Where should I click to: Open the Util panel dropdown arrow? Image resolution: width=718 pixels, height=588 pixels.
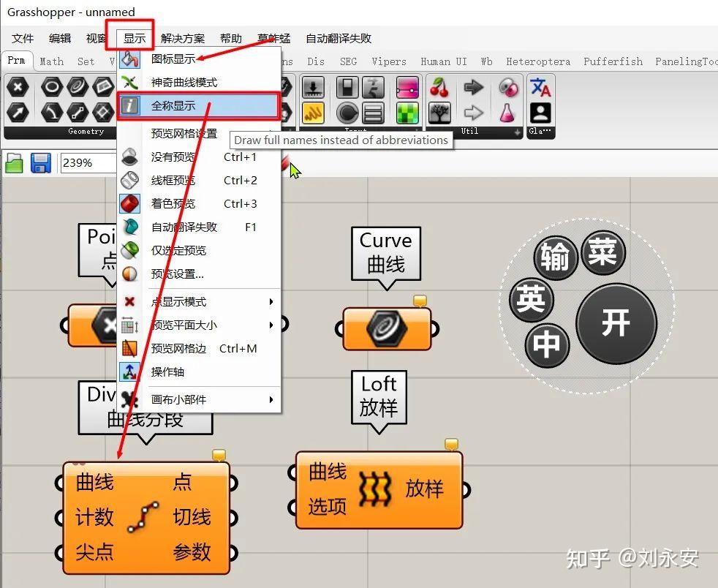click(x=517, y=131)
